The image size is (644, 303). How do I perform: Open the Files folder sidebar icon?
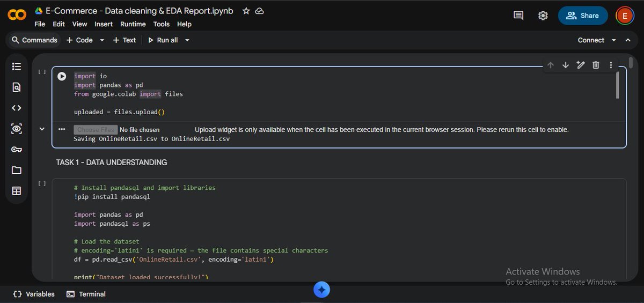[x=17, y=170]
